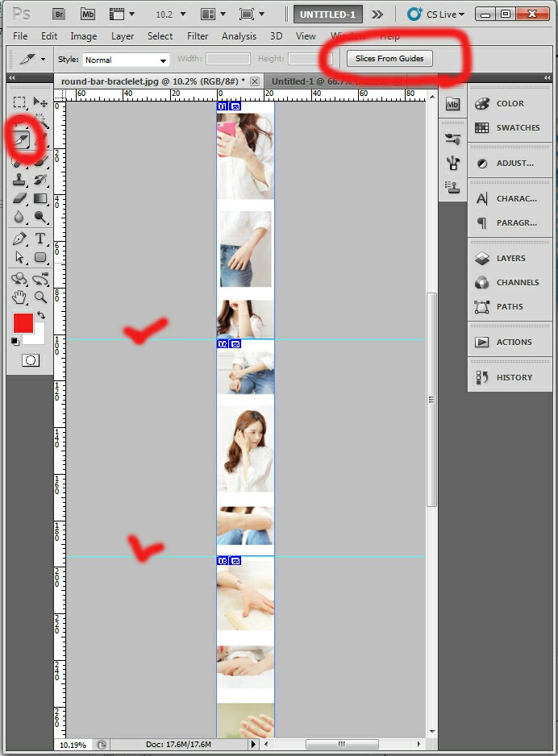Image resolution: width=558 pixels, height=756 pixels.
Task: Open the status bar info arrow
Action: (x=254, y=744)
